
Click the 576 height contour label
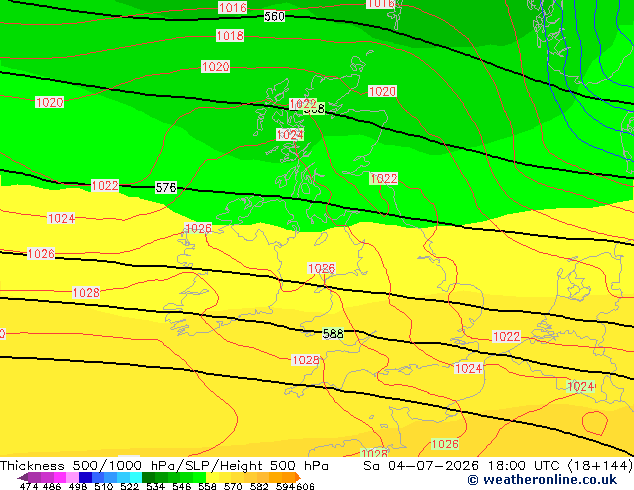point(166,187)
